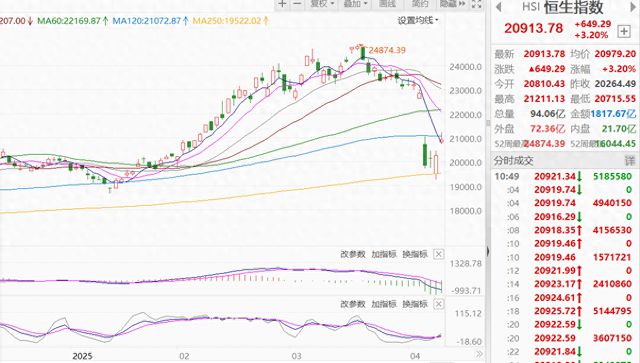Viewport: 640px width, 363px height.
Task: Select the 画线 drawing tool
Action: 387,4
